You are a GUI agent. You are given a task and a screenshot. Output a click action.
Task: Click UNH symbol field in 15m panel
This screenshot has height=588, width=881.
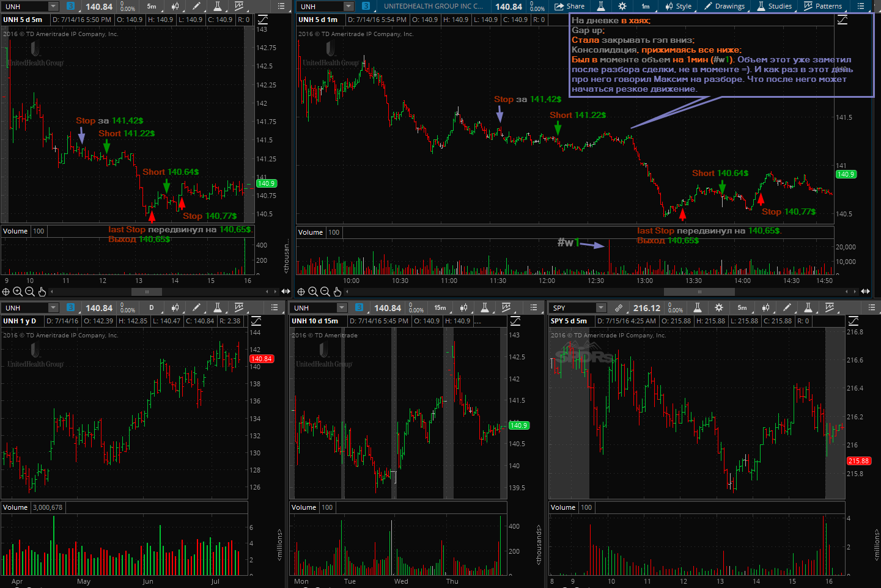click(x=314, y=307)
